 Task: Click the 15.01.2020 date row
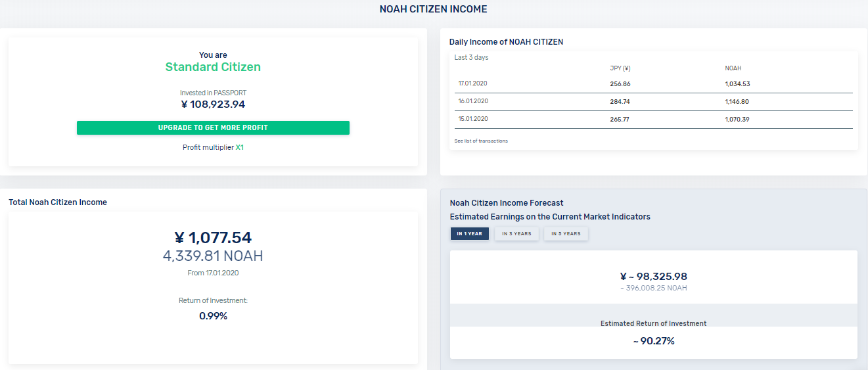click(x=654, y=120)
